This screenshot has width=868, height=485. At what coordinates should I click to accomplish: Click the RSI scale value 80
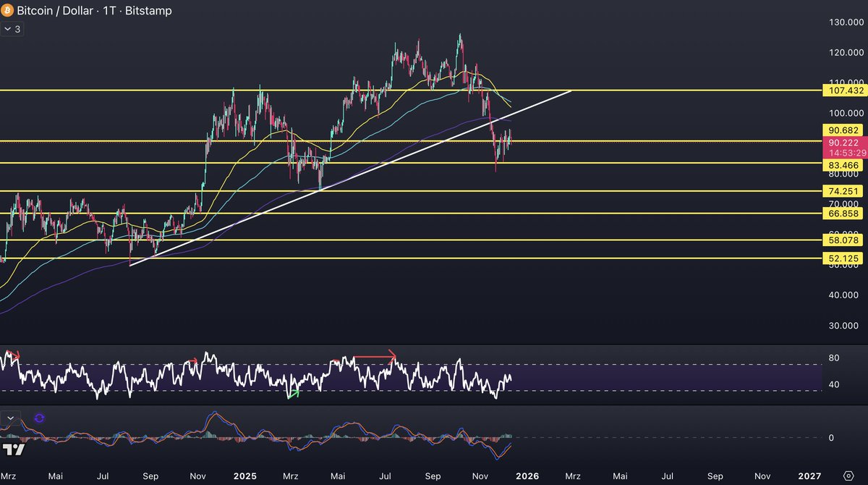pyautogui.click(x=833, y=358)
